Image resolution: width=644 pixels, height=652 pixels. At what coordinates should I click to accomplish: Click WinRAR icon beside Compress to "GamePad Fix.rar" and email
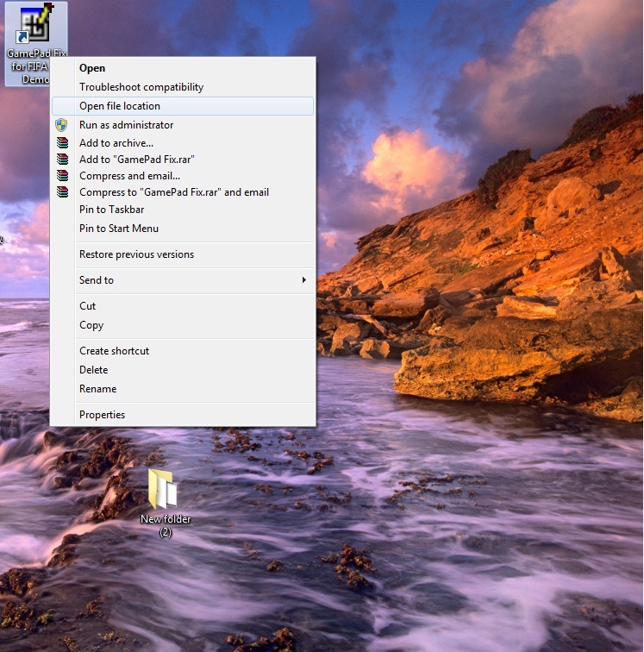[62, 192]
